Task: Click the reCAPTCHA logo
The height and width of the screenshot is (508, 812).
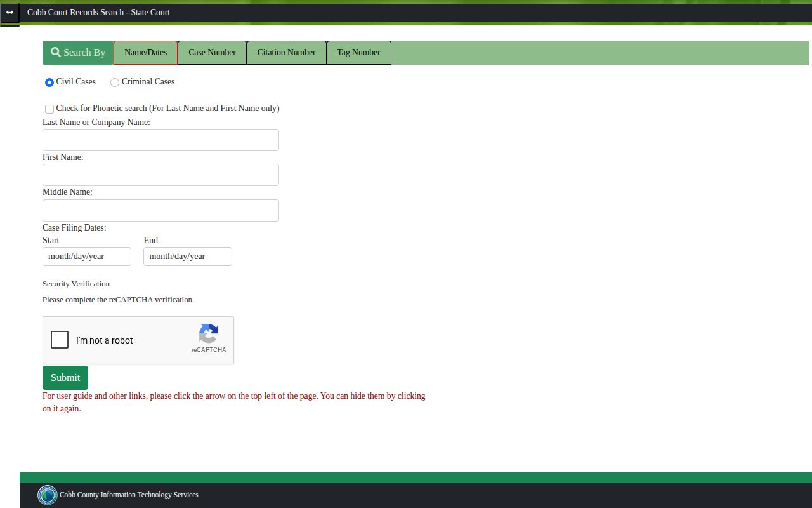Action: (209, 333)
